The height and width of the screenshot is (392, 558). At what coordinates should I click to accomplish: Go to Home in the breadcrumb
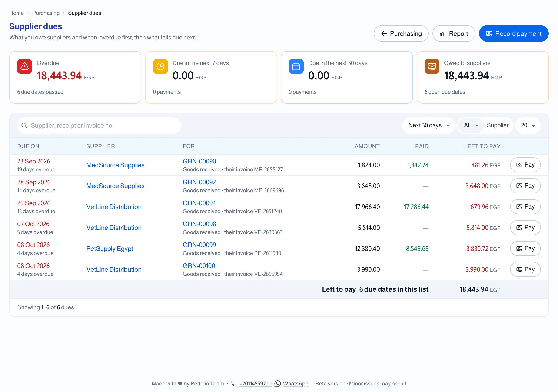[17, 13]
